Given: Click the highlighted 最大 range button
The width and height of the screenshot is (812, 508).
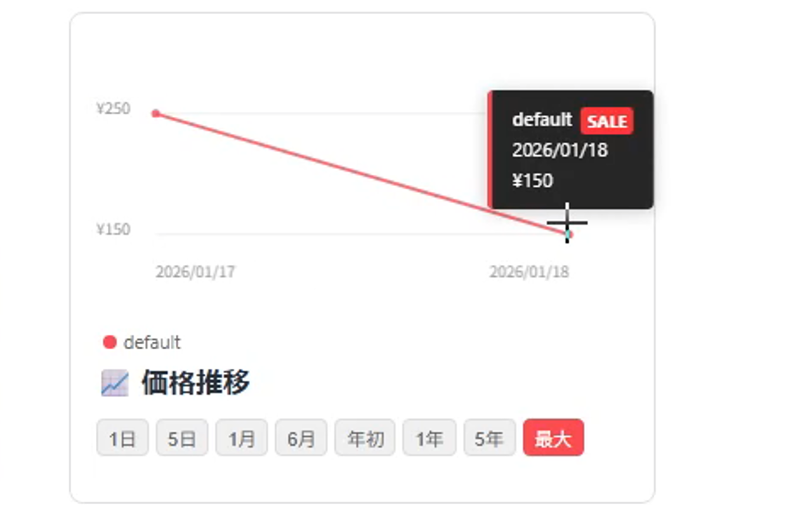Looking at the screenshot, I should pyautogui.click(x=553, y=438).
